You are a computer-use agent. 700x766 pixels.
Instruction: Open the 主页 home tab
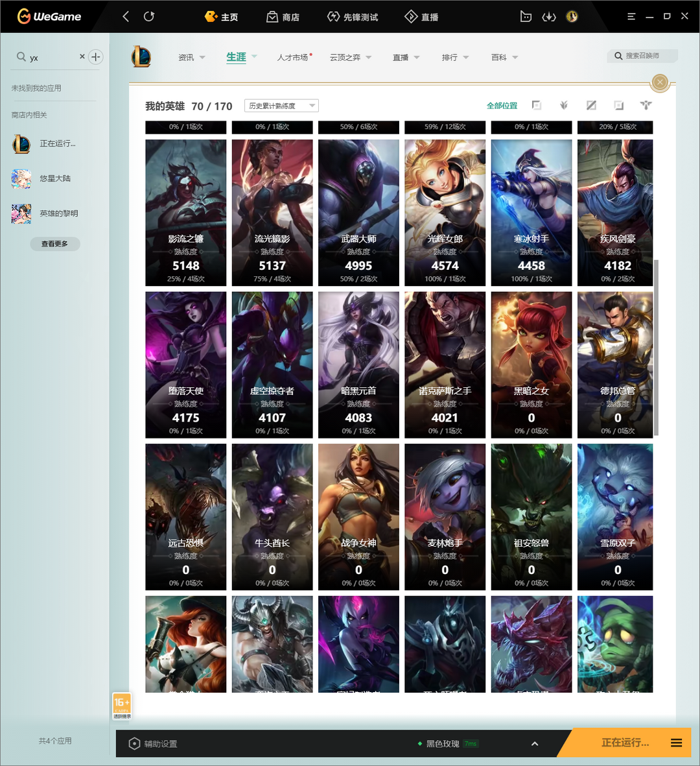222,17
